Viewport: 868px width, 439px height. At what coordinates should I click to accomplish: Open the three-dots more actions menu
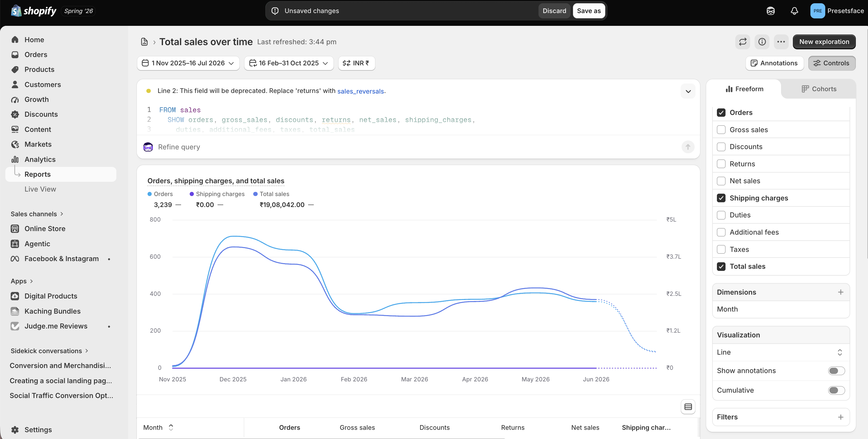pos(781,42)
